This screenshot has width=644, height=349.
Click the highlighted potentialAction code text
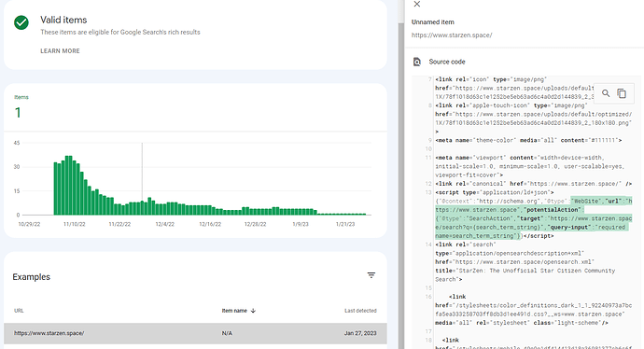coord(553,210)
